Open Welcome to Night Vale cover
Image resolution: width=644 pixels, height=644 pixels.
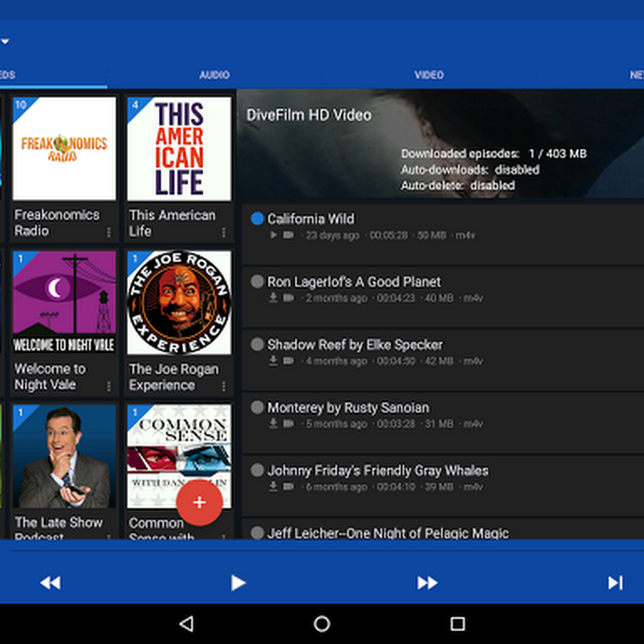64,303
